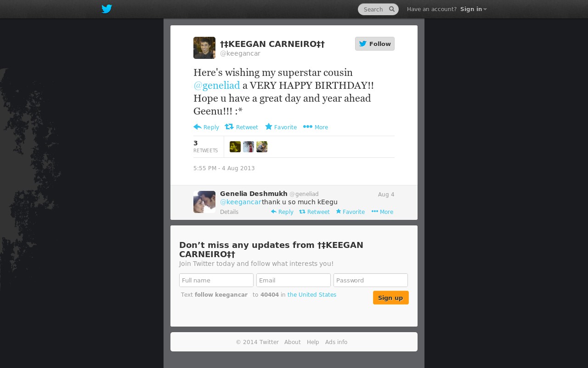Open Genelia Deshmukh's avatar

point(204,202)
